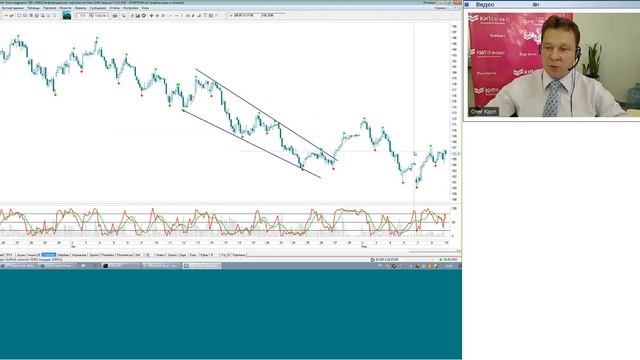Select the highlighted blue bottom tab
The height and width of the screenshot is (360, 640).
pyautogui.click(x=49, y=255)
